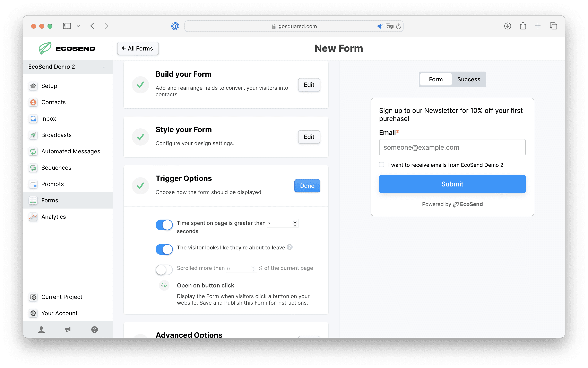The height and width of the screenshot is (368, 588).
Task: Disable the time spent on page toggle
Action: click(164, 225)
